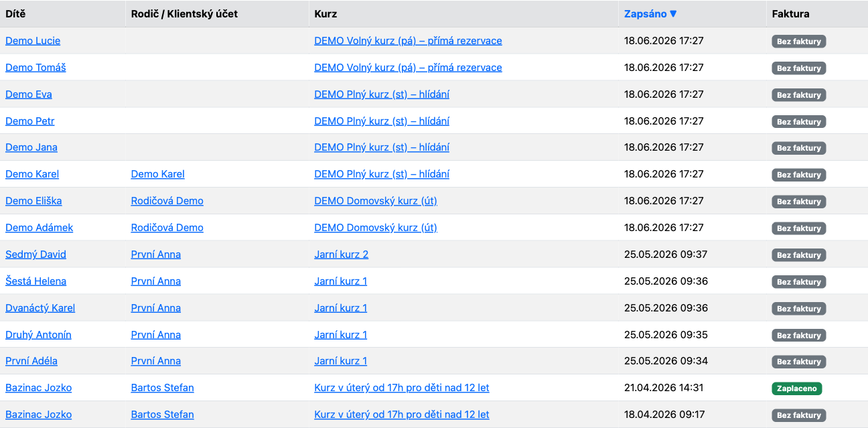Open Rodičová Demo parent in Demo Adámek row
This screenshot has height=428, width=868.
pos(167,228)
